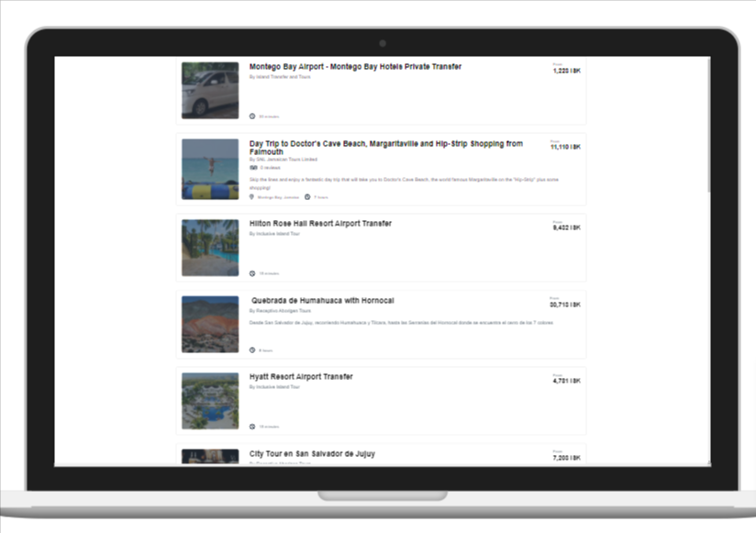756x533 pixels.
Task: Open the Day Trip to Doctor's Cave Beach listing
Action: (x=385, y=147)
